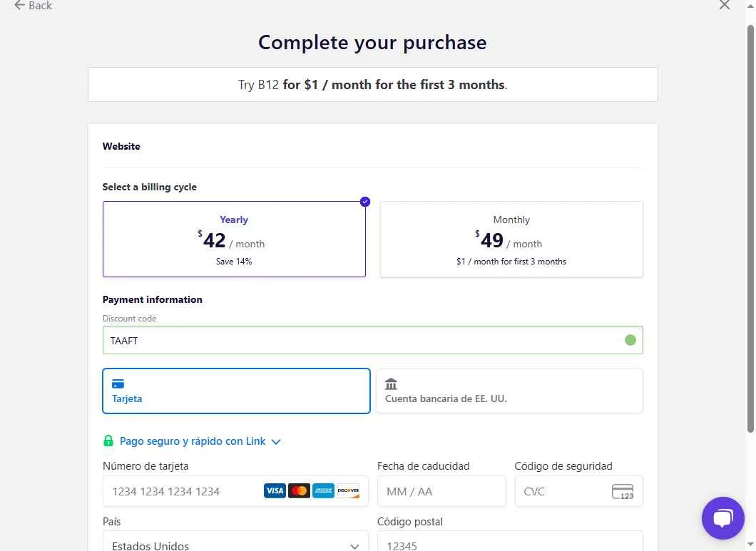756x551 pixels.
Task: Click into the Discount code field
Action: click(372, 340)
